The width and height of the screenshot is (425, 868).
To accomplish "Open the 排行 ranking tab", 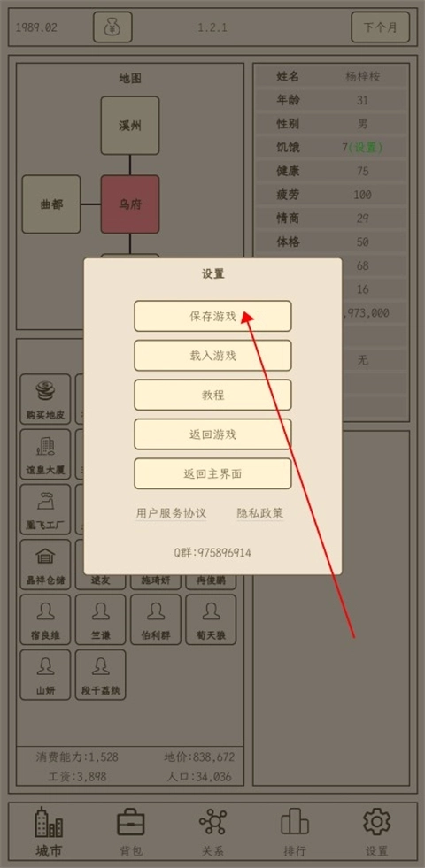I will [294, 833].
